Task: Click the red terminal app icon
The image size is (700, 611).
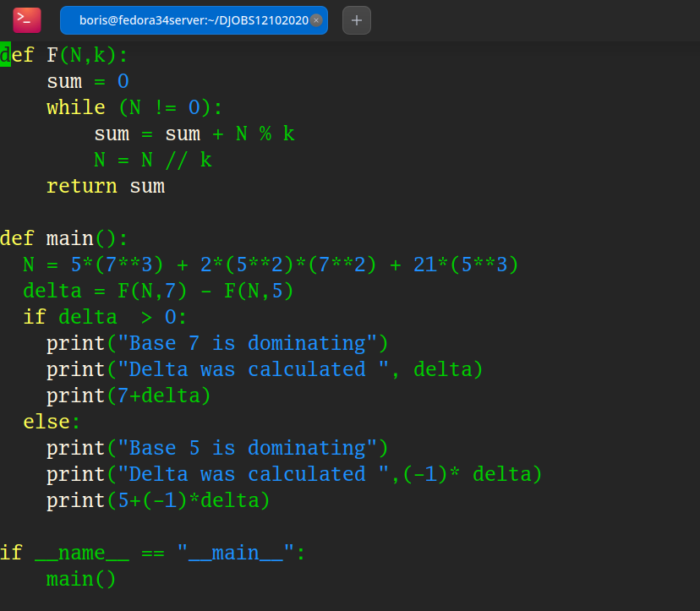Action: pyautogui.click(x=27, y=20)
